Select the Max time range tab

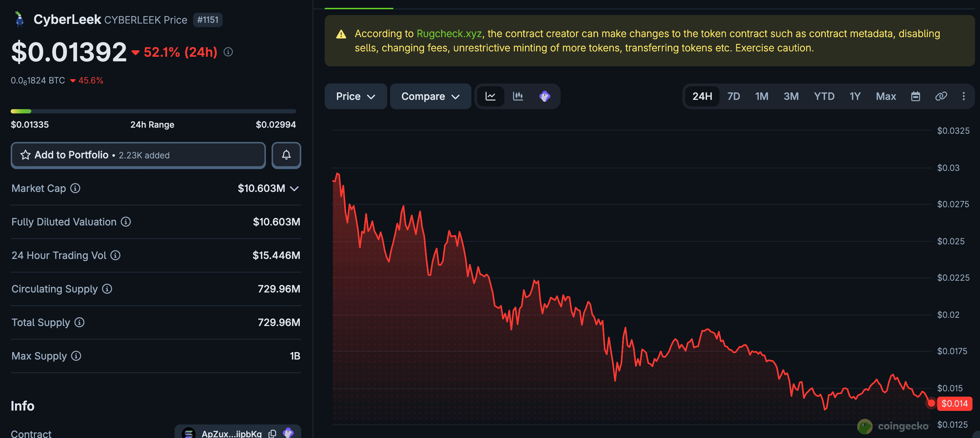(x=886, y=96)
